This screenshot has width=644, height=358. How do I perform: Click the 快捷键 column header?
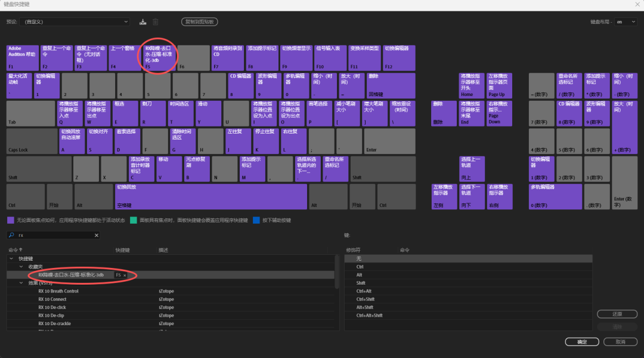[122, 250]
